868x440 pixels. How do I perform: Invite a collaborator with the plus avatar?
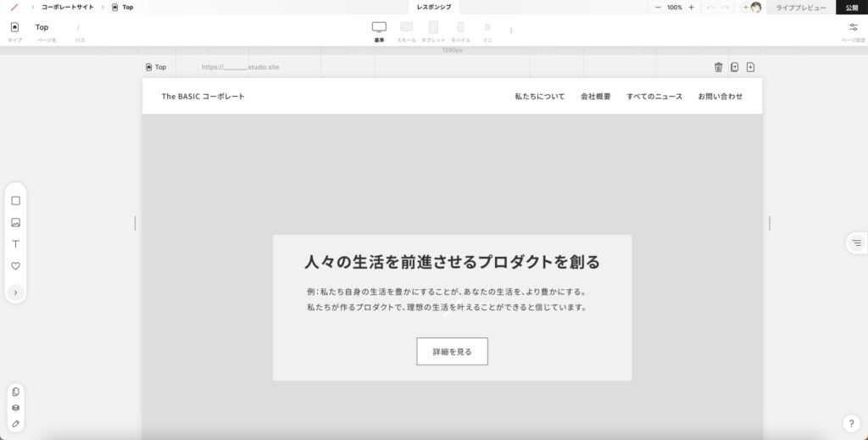click(x=746, y=7)
